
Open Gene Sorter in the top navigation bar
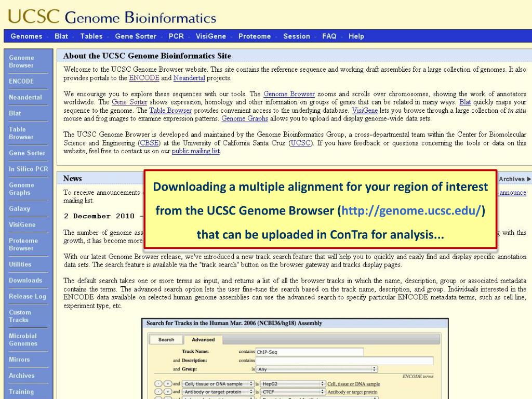136,36
